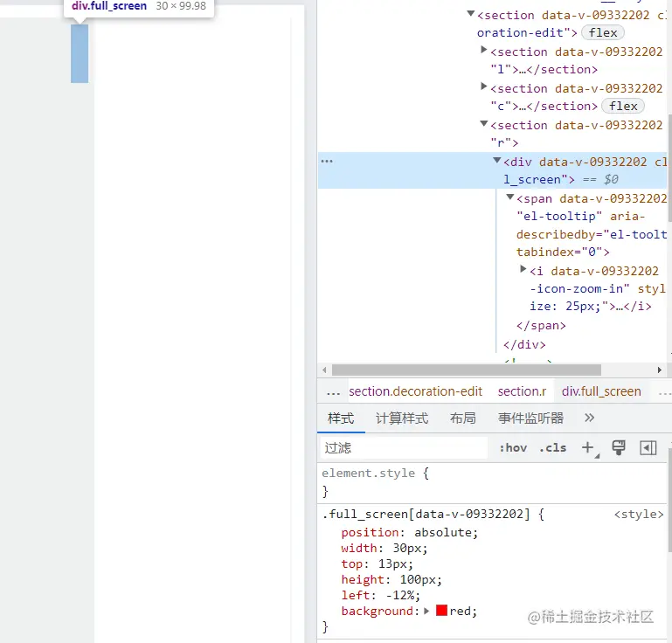Click the element.style rule header
The image size is (672, 643).
[375, 473]
